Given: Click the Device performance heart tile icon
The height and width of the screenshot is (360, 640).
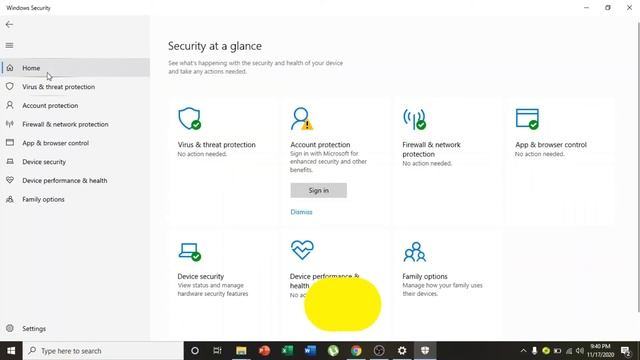Looking at the screenshot, I should click(302, 250).
